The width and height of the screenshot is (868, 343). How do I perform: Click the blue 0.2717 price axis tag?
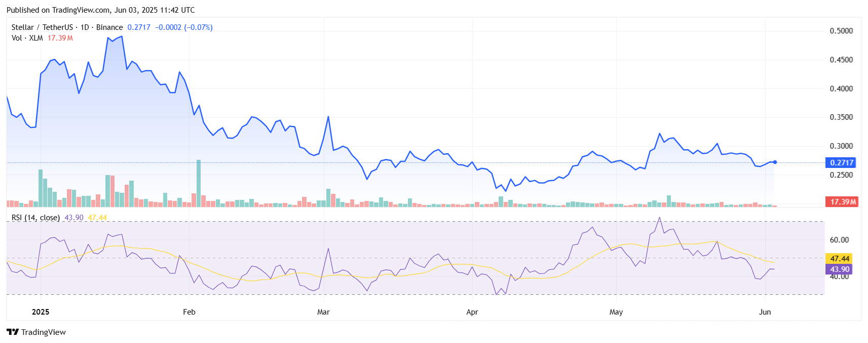point(841,163)
